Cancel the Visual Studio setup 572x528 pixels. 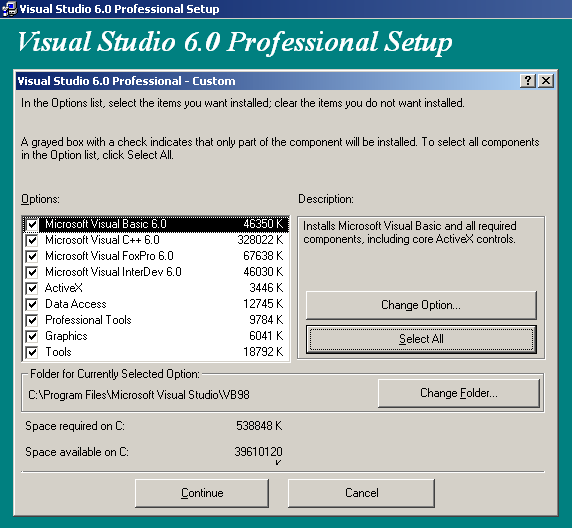[x=362, y=493]
